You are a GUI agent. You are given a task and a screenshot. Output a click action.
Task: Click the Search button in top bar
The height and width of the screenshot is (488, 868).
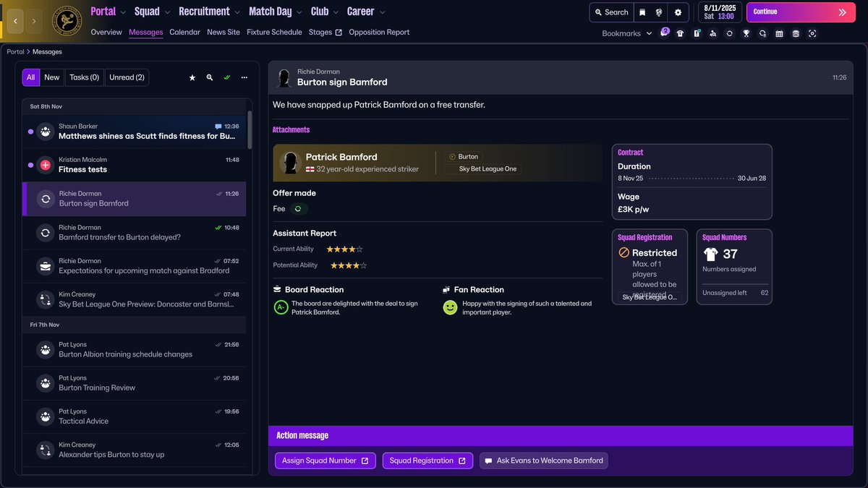610,12
